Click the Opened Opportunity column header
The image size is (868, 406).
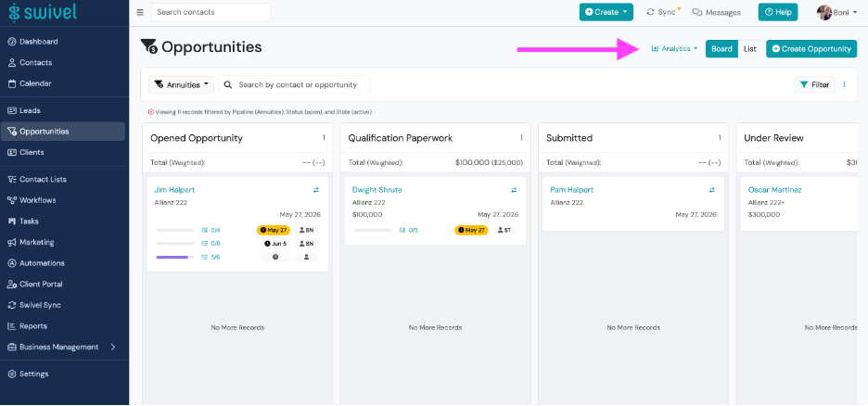click(197, 138)
